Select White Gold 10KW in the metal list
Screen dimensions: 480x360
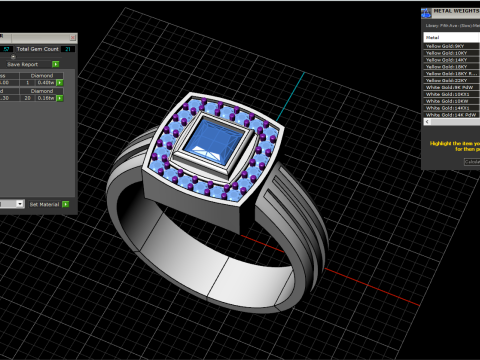click(x=451, y=101)
